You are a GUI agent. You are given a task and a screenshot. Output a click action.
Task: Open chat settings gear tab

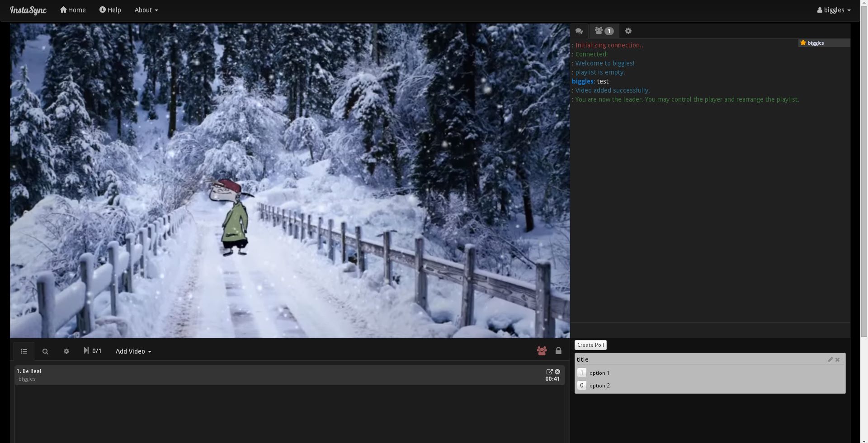[628, 31]
